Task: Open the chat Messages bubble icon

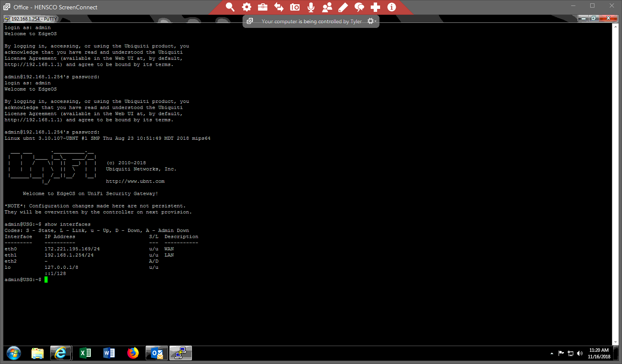Action: (359, 7)
